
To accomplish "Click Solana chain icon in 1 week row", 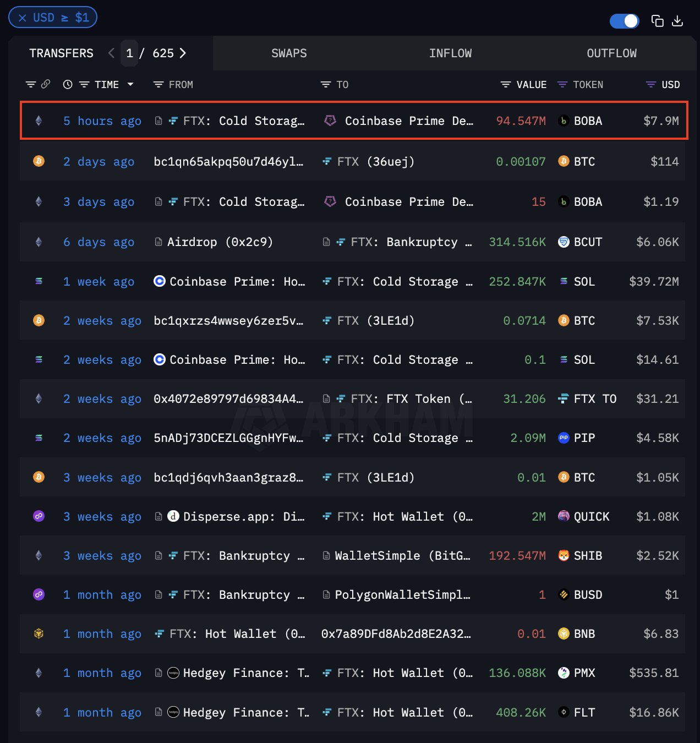I will [x=39, y=281].
